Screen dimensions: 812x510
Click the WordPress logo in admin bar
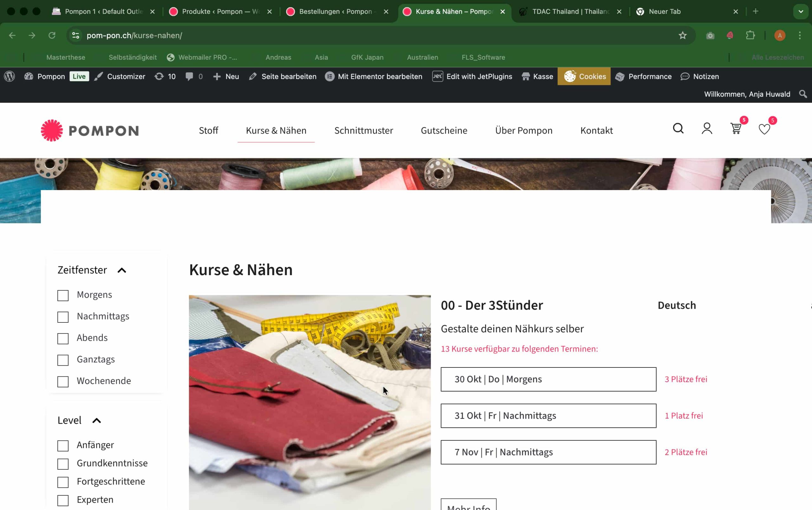tap(10, 76)
